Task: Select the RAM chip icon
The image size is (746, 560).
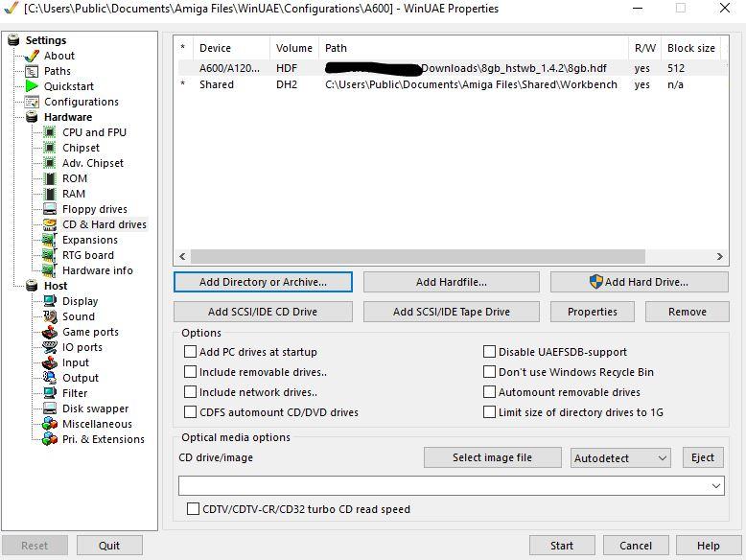Action: 50,194
